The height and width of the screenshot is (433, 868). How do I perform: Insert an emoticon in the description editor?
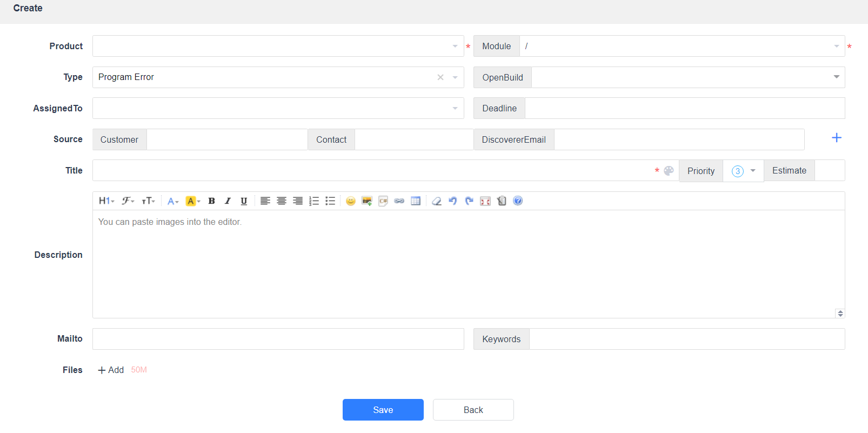(x=351, y=201)
